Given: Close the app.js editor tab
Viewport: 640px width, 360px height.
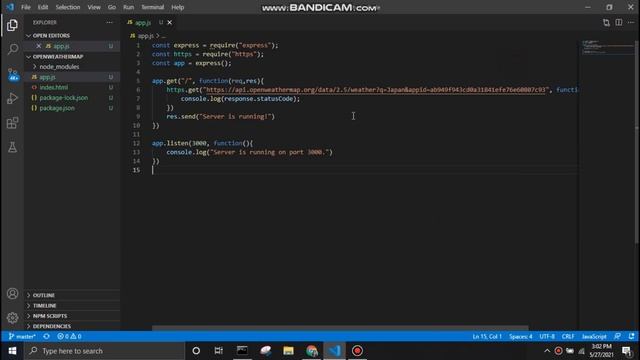Looking at the screenshot, I should coord(169,22).
